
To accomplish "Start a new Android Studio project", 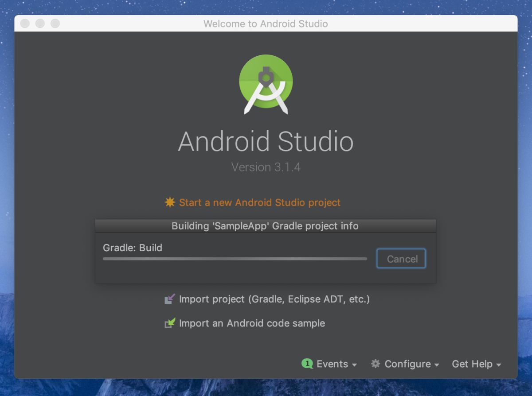I will 260,202.
